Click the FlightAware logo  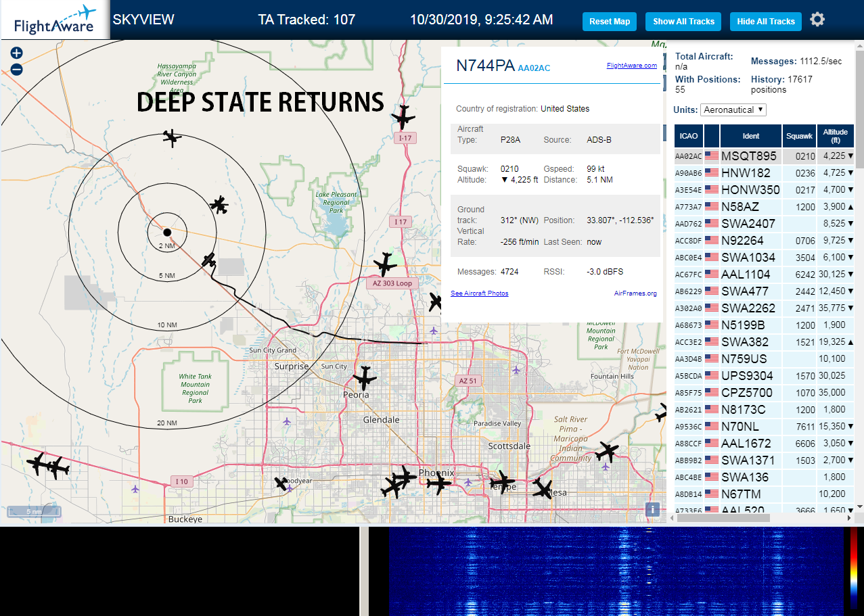coord(54,20)
